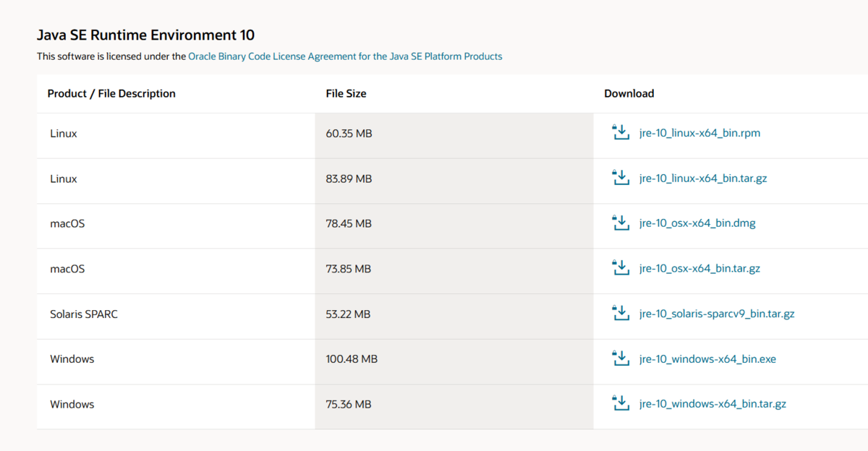Open the Oracle Binary Code License Agreement link

(345, 56)
